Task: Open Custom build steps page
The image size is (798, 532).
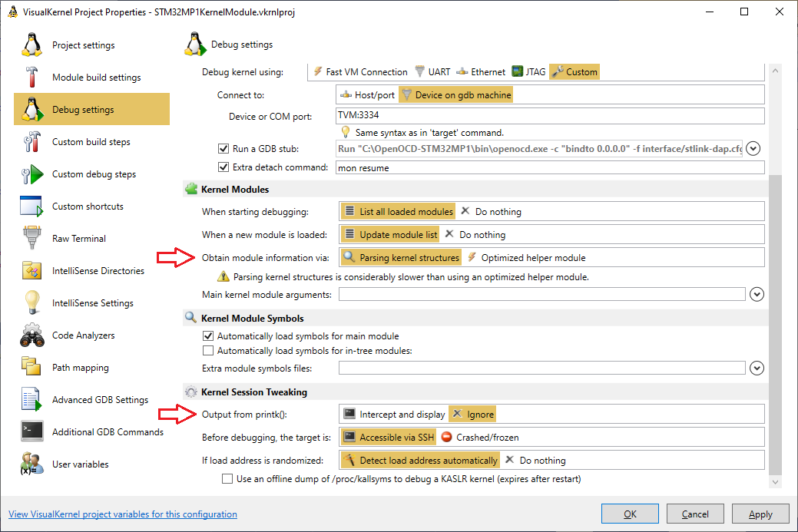Action: pyautogui.click(x=91, y=141)
